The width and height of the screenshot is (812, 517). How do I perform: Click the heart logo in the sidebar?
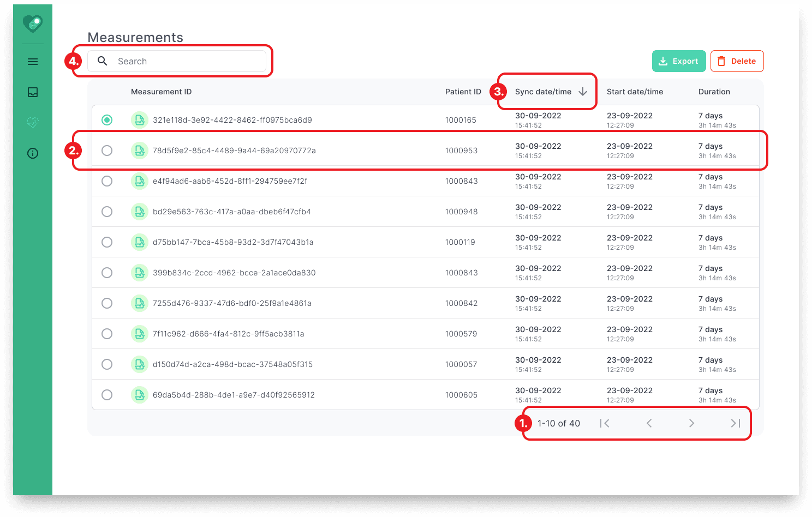click(x=33, y=23)
